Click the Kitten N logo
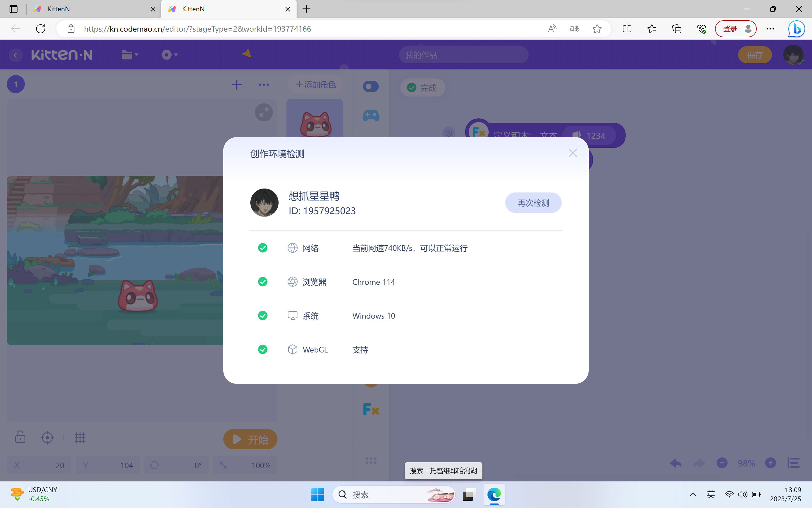The image size is (812, 508). tap(62, 55)
